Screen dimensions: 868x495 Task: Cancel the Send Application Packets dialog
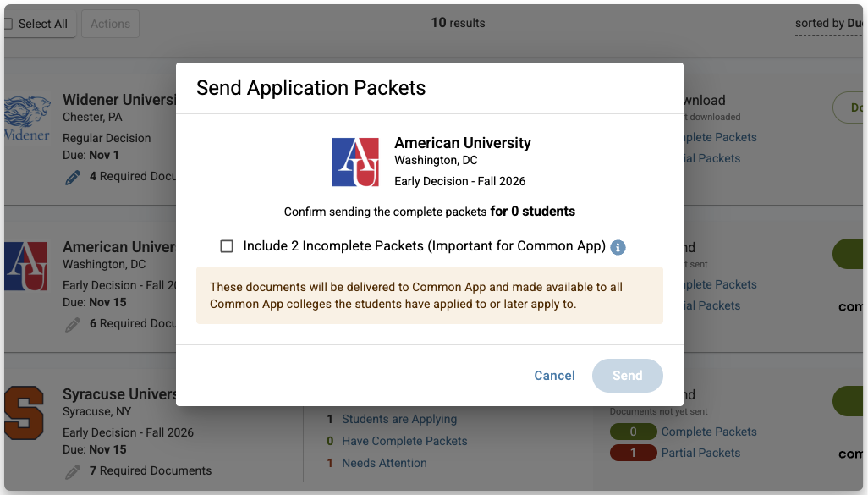coord(554,376)
